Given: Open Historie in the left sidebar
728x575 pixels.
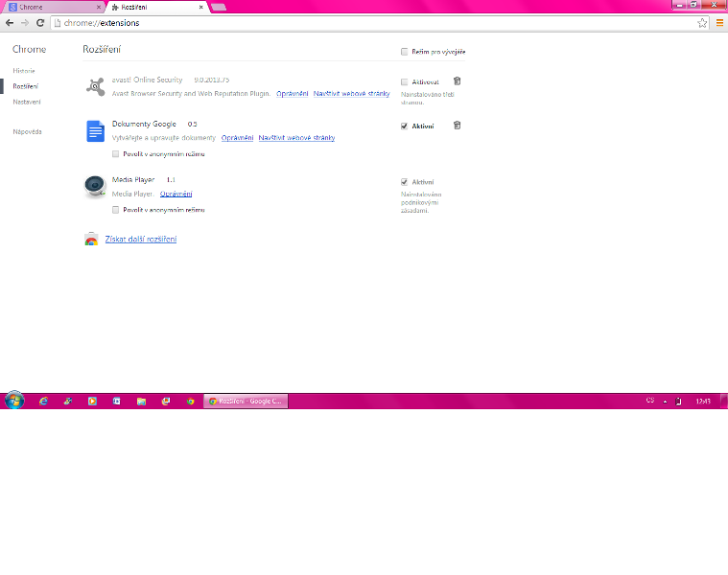Looking at the screenshot, I should coord(24,71).
